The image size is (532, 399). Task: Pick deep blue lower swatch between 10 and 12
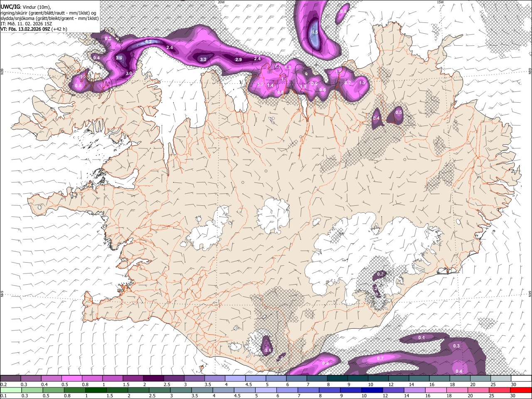coord(372,390)
